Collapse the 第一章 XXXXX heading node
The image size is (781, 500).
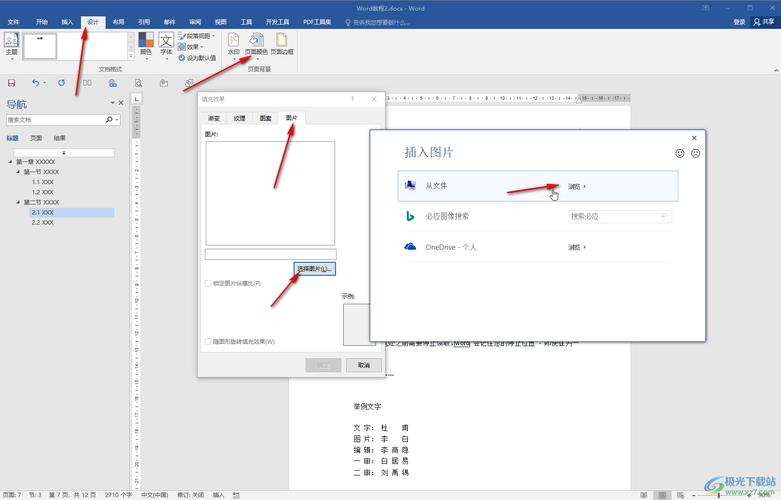[11, 162]
